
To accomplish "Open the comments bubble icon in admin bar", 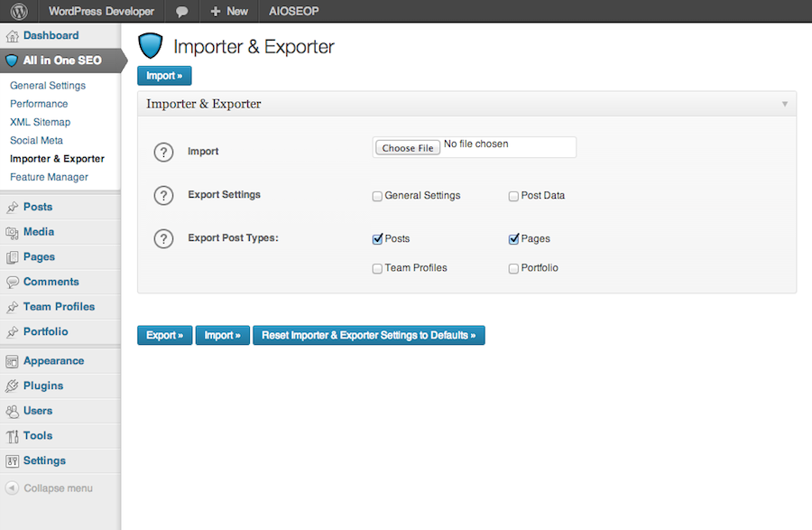I will click(x=181, y=12).
